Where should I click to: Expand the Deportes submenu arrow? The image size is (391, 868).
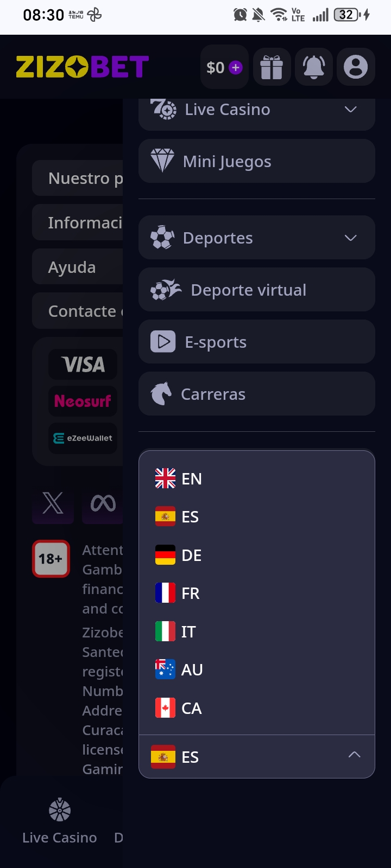(351, 238)
